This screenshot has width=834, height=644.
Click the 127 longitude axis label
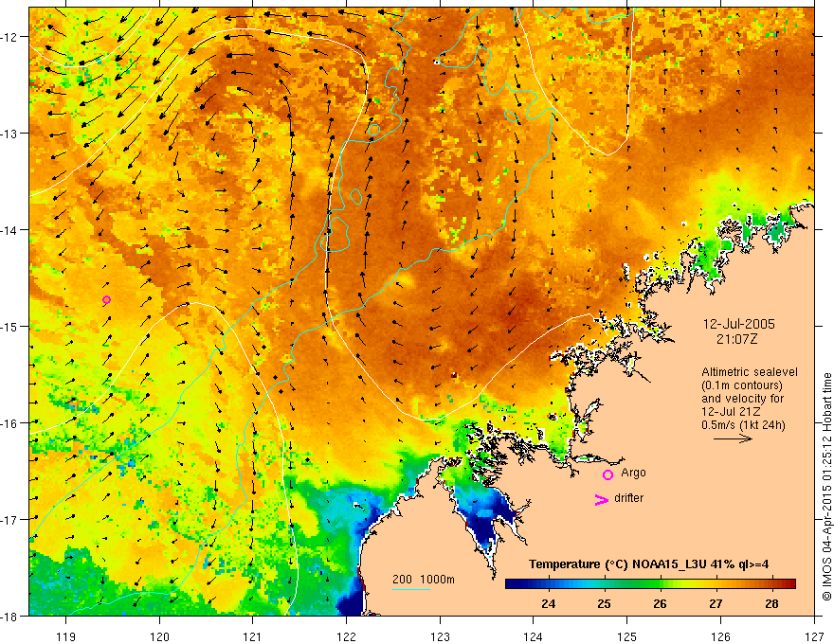pos(814,636)
